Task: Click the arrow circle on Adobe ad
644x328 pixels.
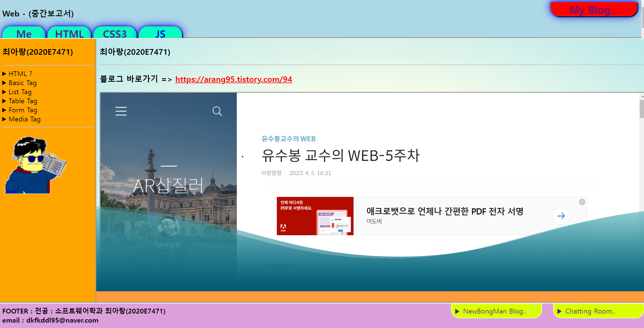Action: 561,216
